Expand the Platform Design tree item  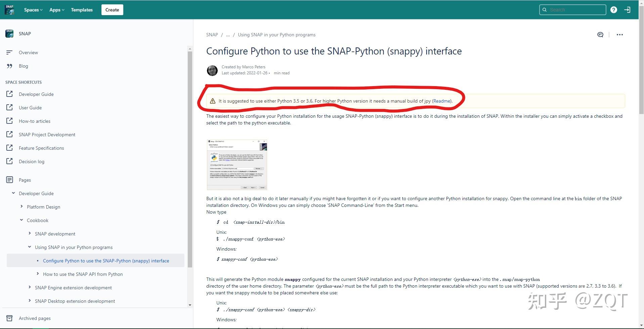tap(21, 207)
